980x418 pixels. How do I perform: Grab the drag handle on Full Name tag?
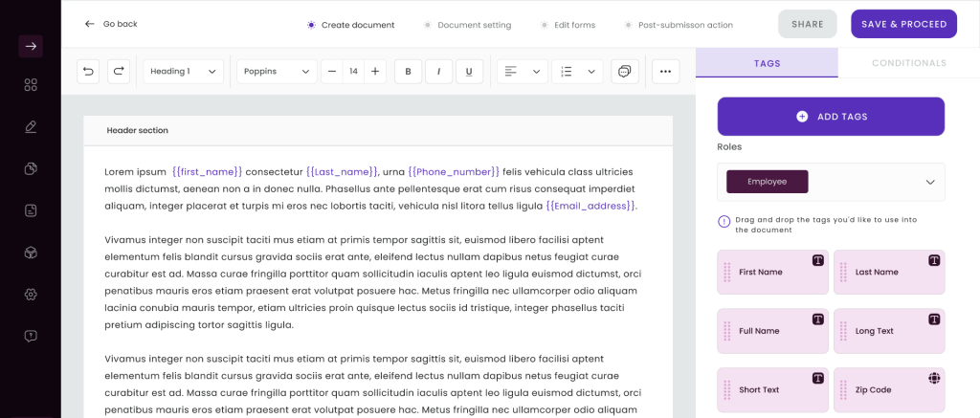727,331
